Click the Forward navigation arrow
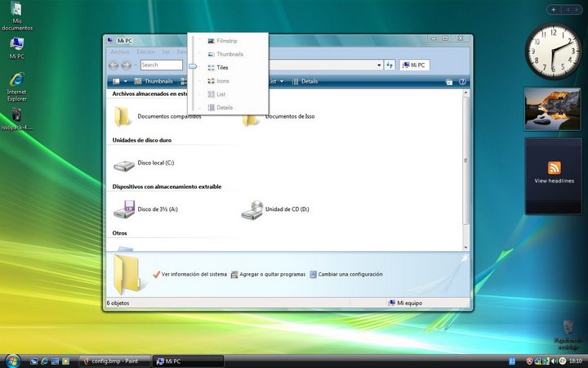The height and width of the screenshot is (368, 588). pyautogui.click(x=127, y=65)
